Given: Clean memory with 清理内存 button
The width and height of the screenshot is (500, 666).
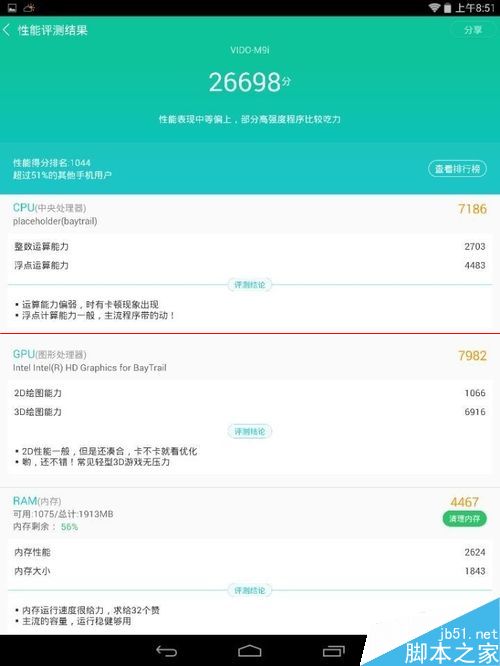Looking at the screenshot, I should 464,519.
